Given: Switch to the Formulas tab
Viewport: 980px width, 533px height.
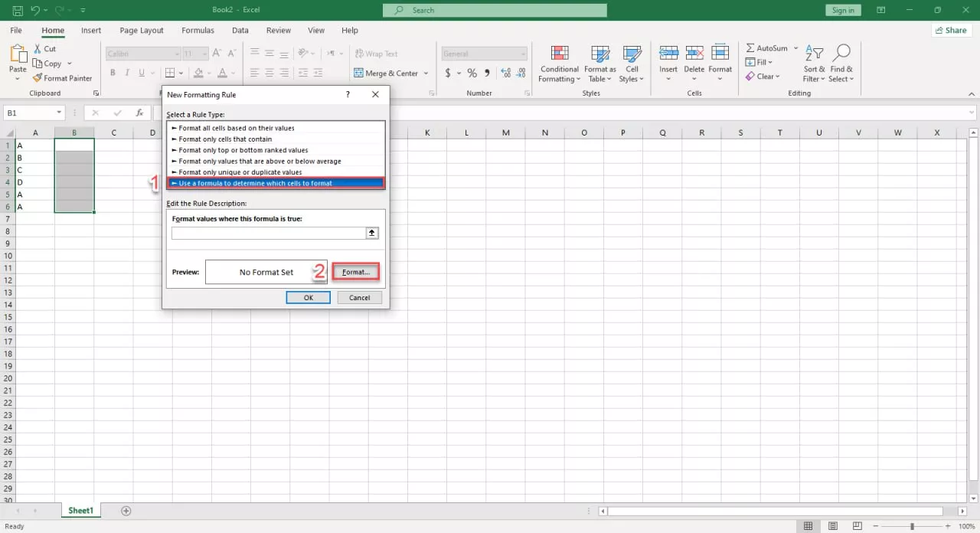Looking at the screenshot, I should 198,31.
